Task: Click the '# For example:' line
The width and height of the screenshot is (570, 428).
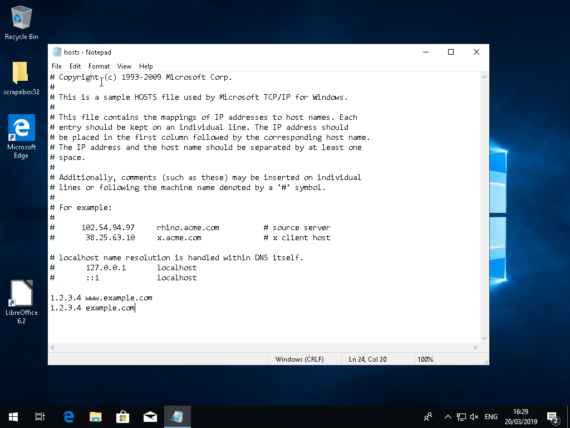Action: 81,208
